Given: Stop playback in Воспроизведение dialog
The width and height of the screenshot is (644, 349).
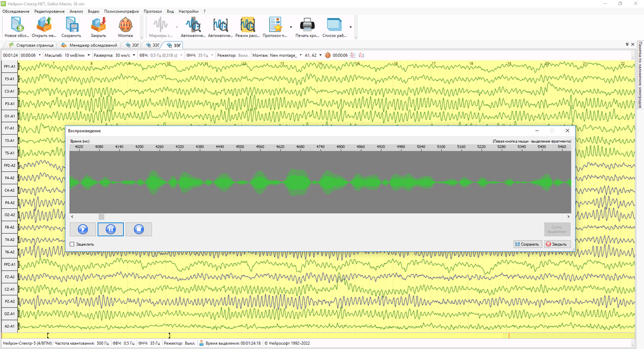Looking at the screenshot, I should [x=139, y=229].
